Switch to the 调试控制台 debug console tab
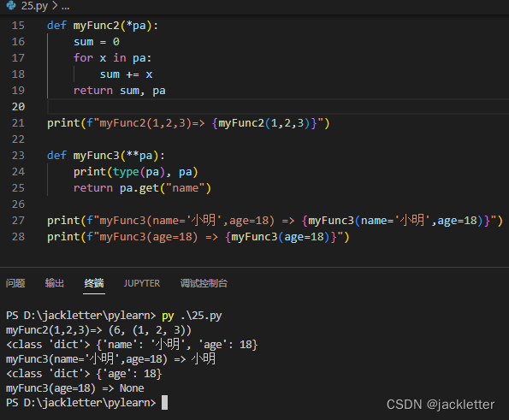 [x=204, y=283]
